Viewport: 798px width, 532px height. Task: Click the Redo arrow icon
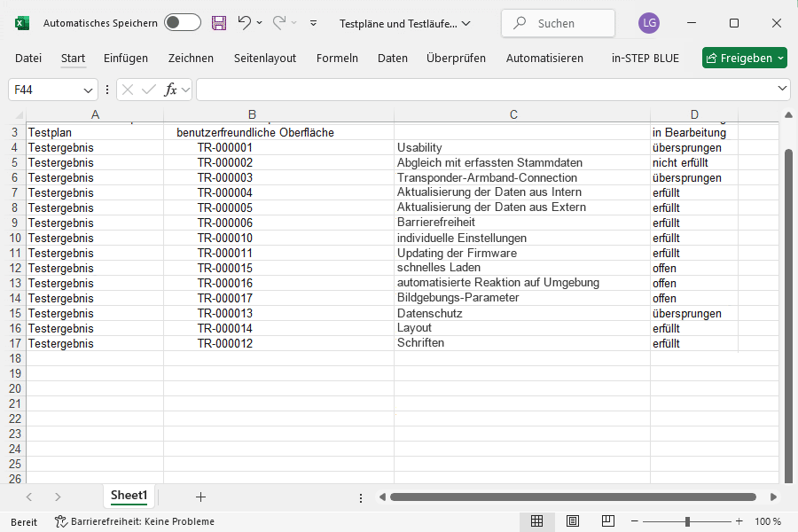pyautogui.click(x=279, y=23)
